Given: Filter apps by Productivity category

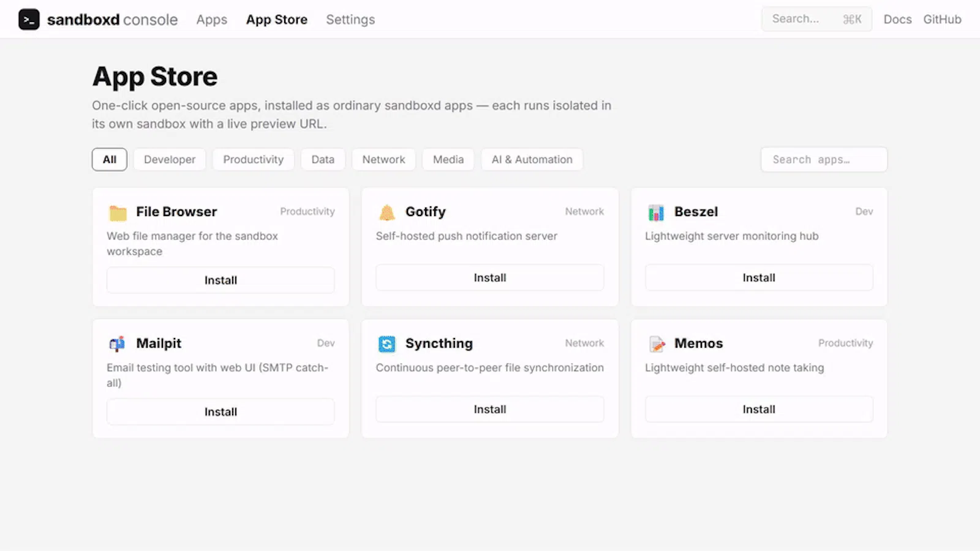Looking at the screenshot, I should pos(254,160).
